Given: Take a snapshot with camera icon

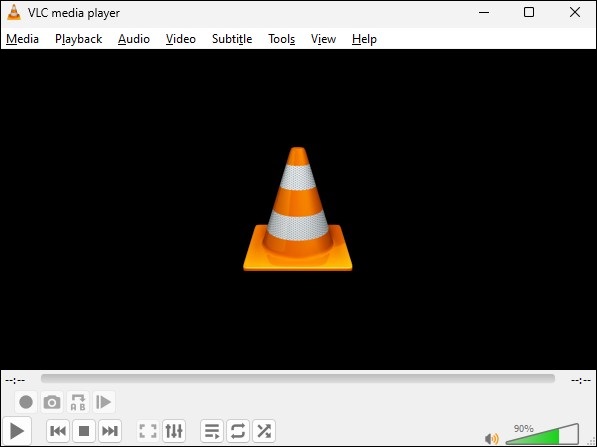Looking at the screenshot, I should coord(52,402).
